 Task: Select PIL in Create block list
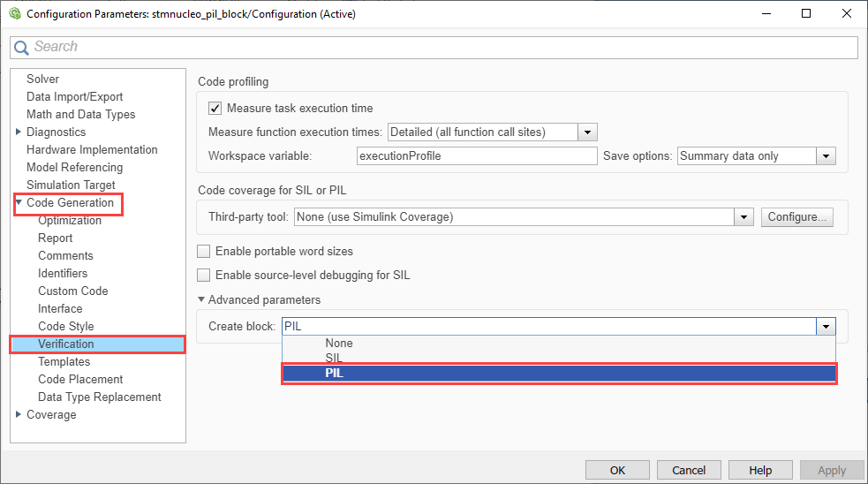558,374
